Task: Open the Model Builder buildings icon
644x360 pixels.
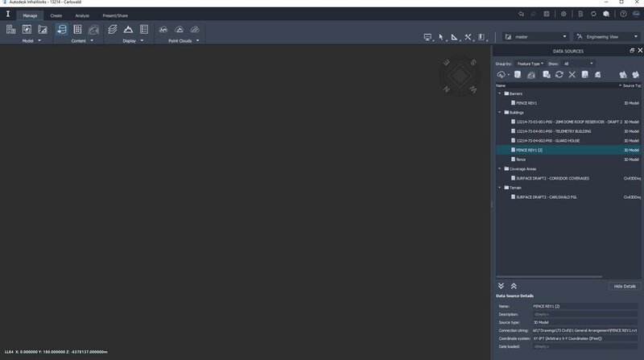Action: coord(11,29)
